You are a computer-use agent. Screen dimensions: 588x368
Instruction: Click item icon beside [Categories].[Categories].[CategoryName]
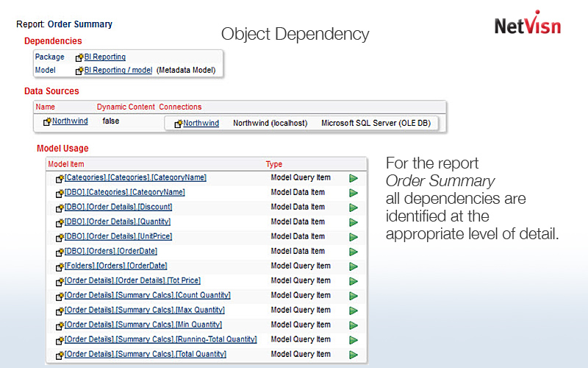pyautogui.click(x=60, y=179)
